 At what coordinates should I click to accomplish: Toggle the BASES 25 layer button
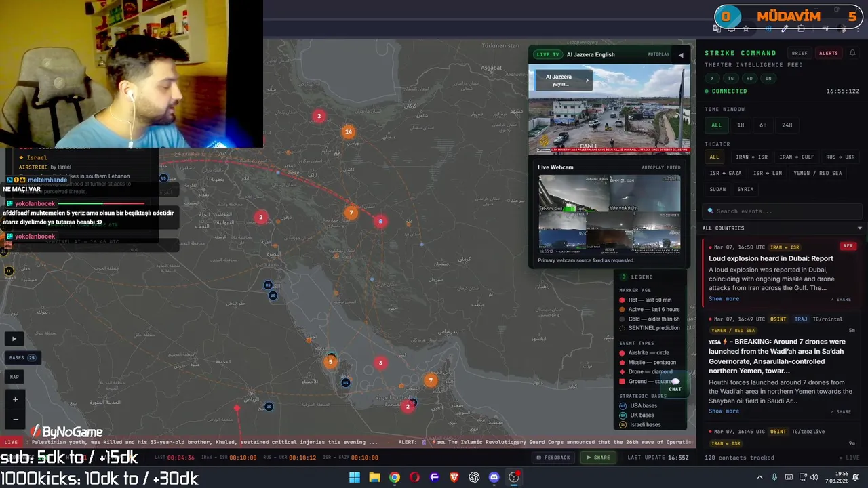point(22,357)
